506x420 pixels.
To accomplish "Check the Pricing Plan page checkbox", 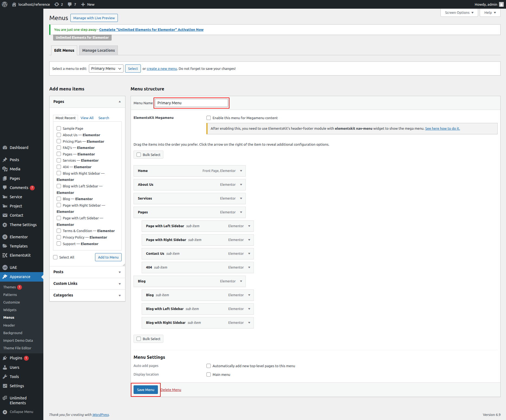I will click(59, 141).
